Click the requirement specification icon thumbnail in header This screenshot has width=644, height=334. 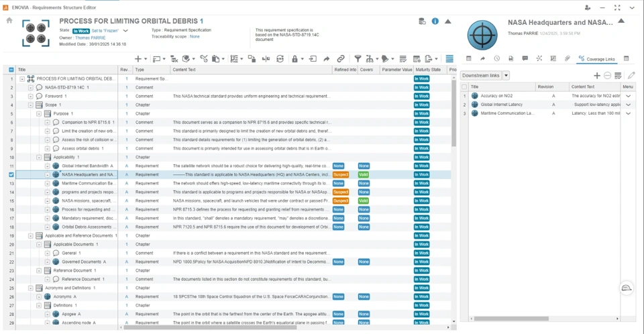[36, 34]
